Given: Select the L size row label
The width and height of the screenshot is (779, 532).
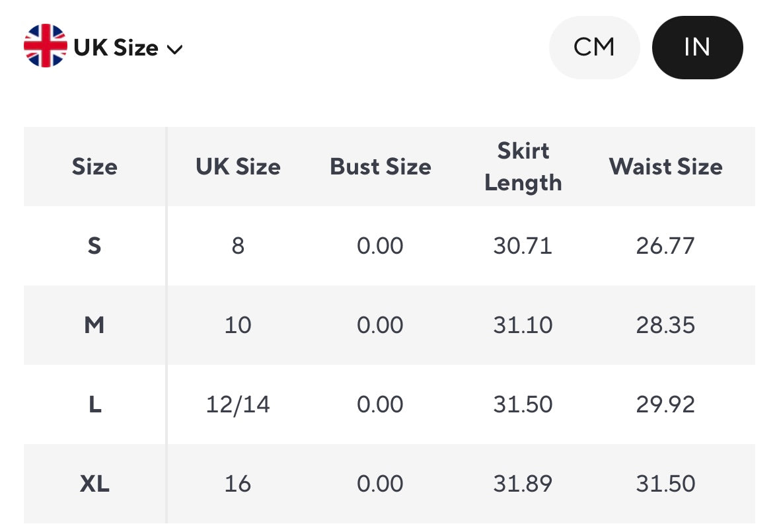Looking at the screenshot, I should 94,404.
